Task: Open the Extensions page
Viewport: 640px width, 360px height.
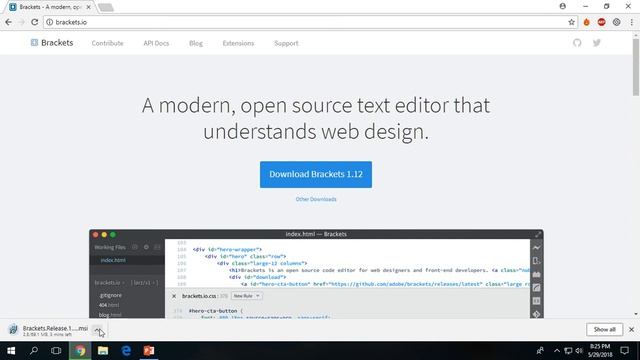Action: [238, 43]
